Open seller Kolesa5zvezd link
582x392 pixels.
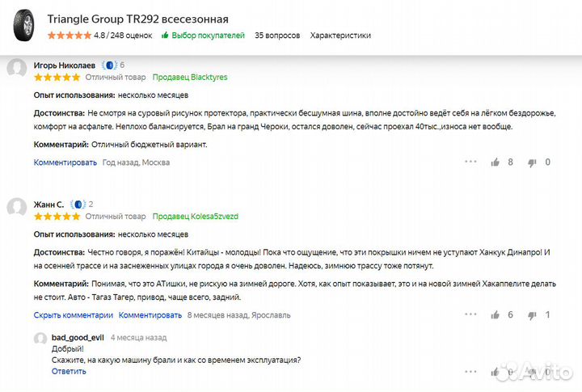tap(195, 217)
